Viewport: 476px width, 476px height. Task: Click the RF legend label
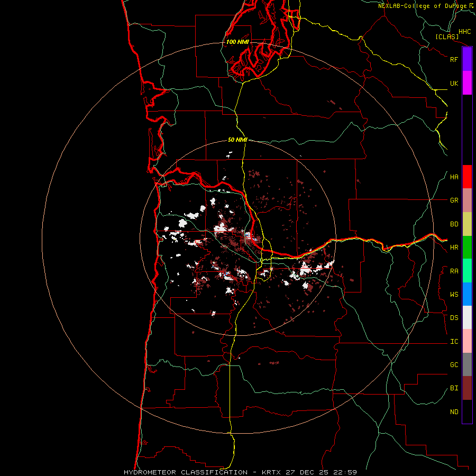(454, 59)
